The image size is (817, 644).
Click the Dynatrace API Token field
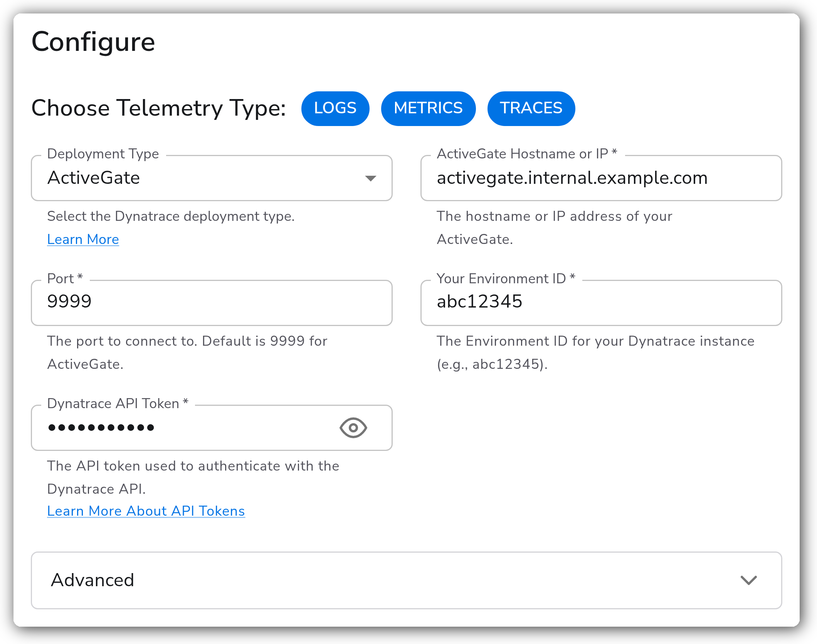tap(212, 428)
